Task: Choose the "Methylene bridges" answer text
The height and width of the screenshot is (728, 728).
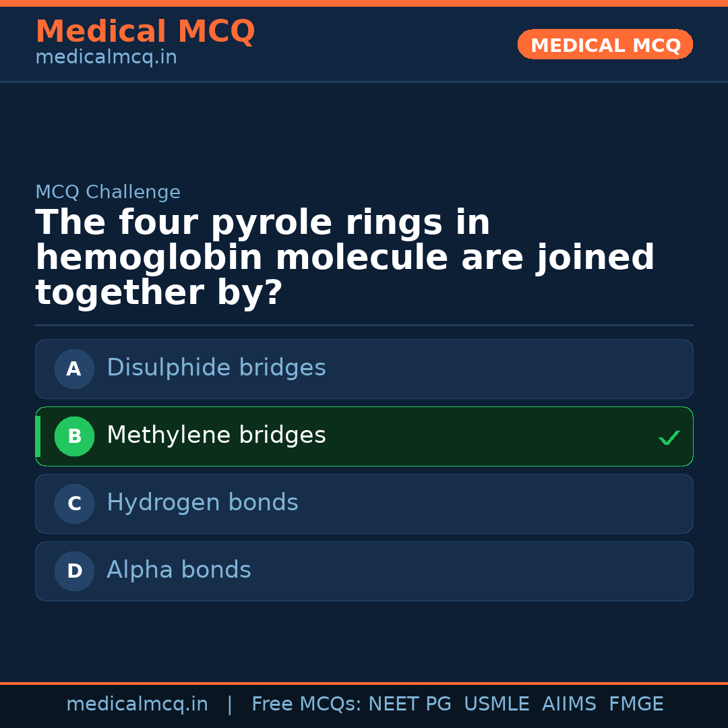Action: point(216,435)
